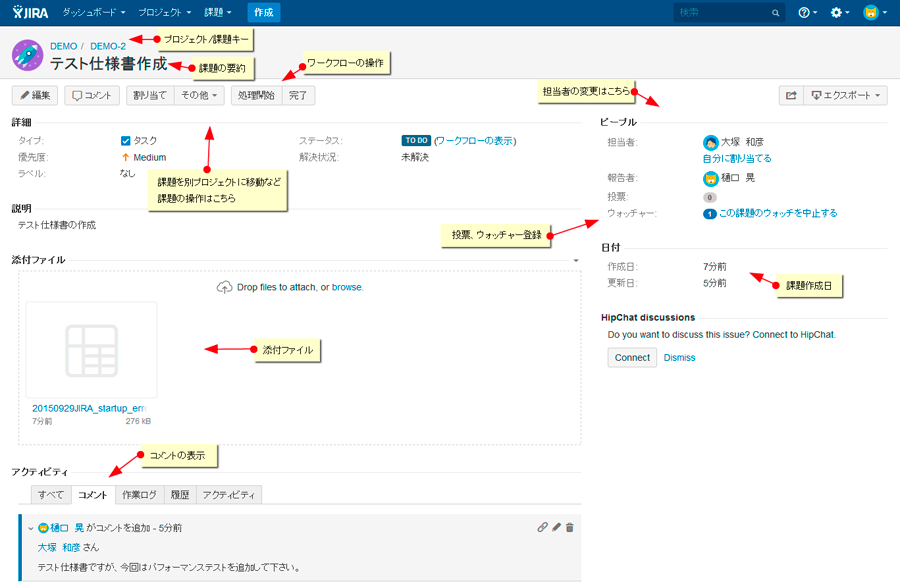Click the 編集 edit button

point(35,95)
